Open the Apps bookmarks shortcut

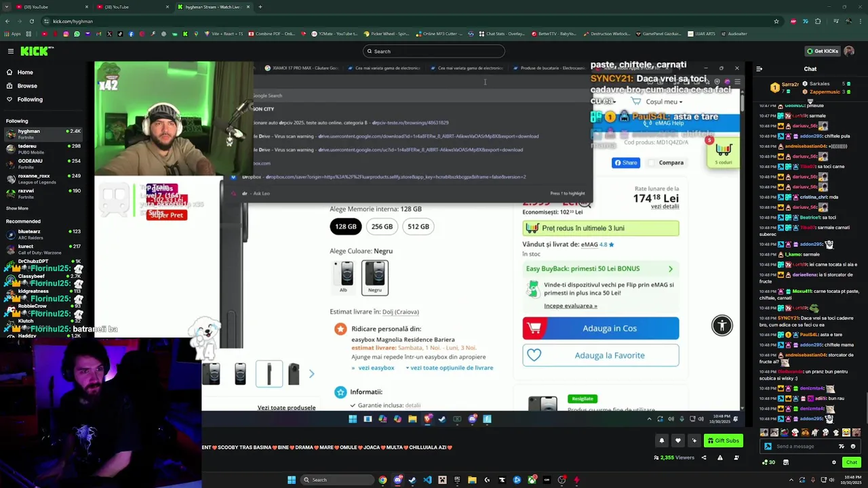[x=12, y=33]
